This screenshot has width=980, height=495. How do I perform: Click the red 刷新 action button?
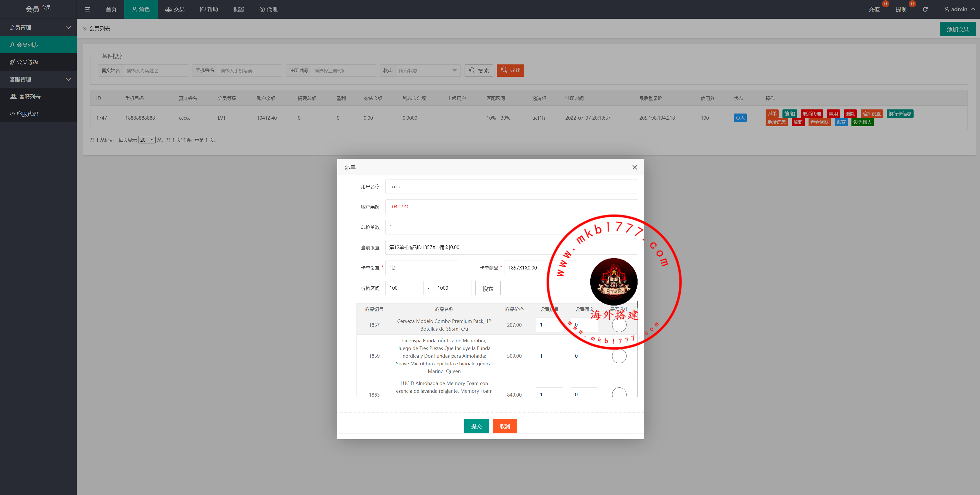pos(798,122)
